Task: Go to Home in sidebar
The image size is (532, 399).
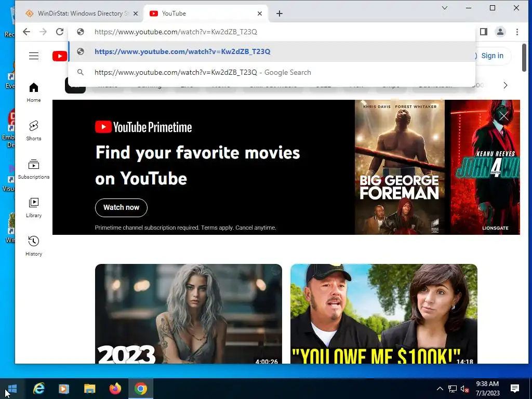Action: click(34, 92)
